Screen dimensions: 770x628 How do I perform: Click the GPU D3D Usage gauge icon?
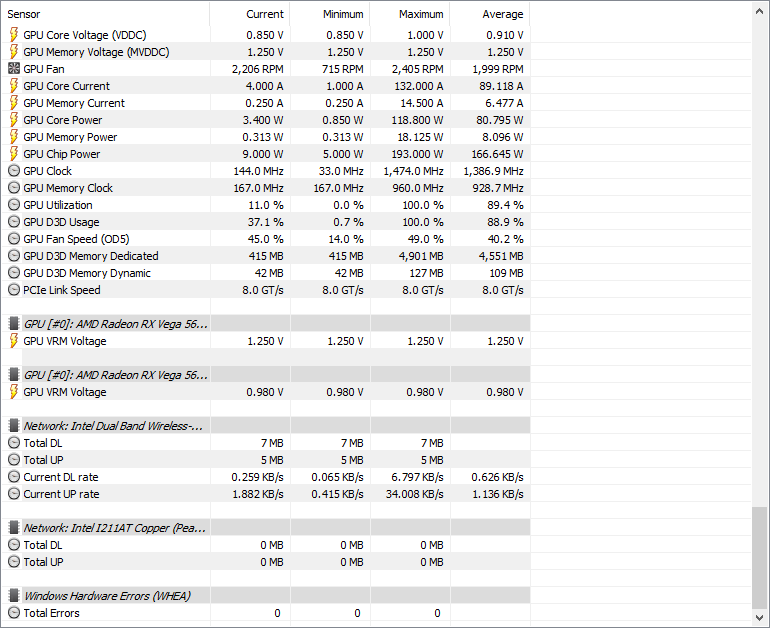14,222
